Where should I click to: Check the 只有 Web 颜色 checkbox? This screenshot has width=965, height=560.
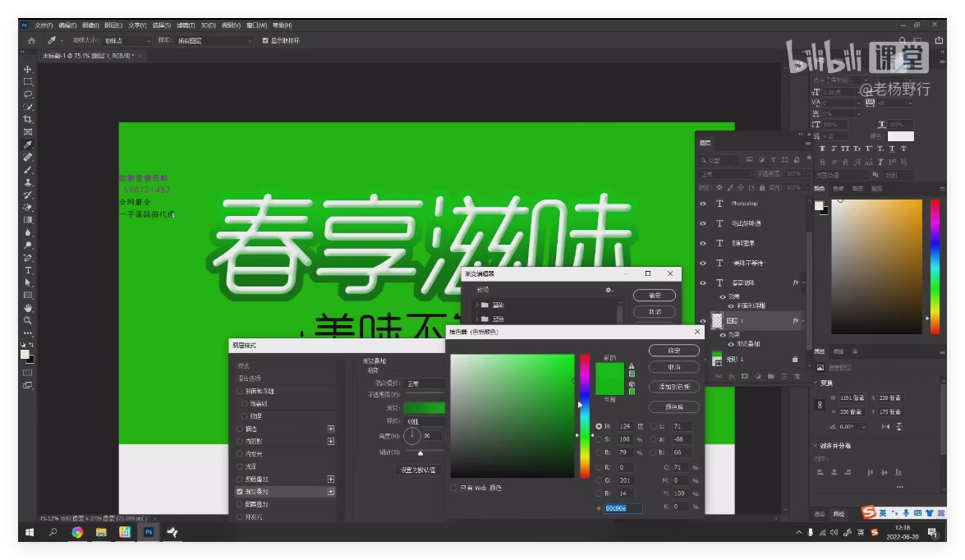pos(453,488)
